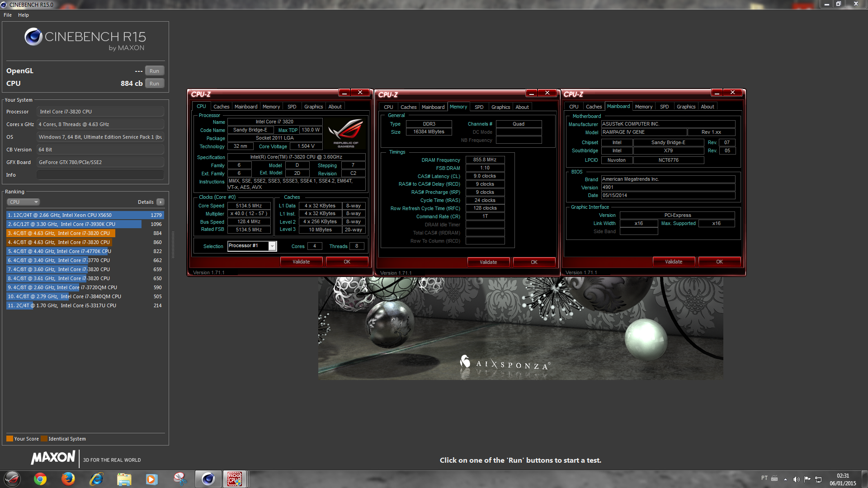Launch Firefox from taskbar
This screenshot has width=868, height=488.
pos(68,479)
